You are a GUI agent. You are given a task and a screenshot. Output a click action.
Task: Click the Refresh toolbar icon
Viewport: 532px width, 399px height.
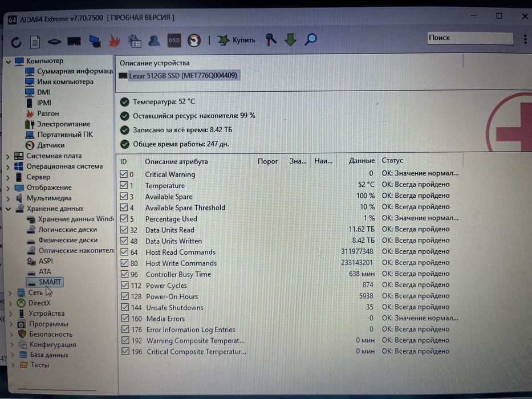(x=16, y=42)
